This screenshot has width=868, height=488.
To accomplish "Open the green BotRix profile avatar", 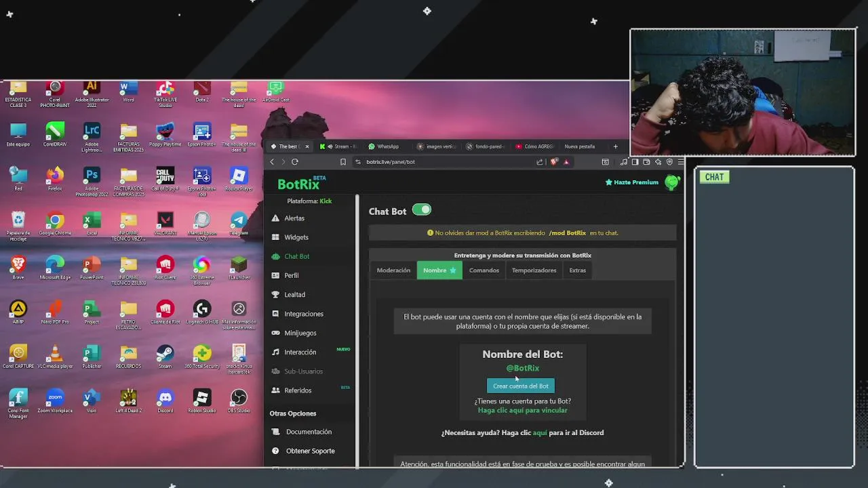I will pos(672,182).
